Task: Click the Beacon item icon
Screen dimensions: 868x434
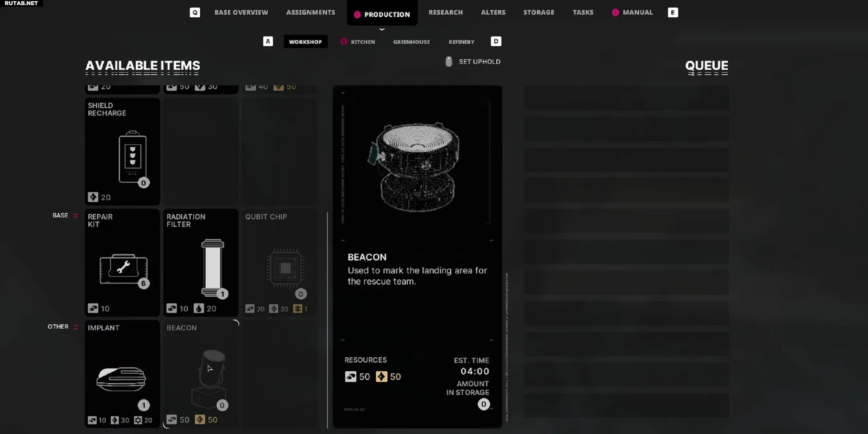Action: point(209,379)
